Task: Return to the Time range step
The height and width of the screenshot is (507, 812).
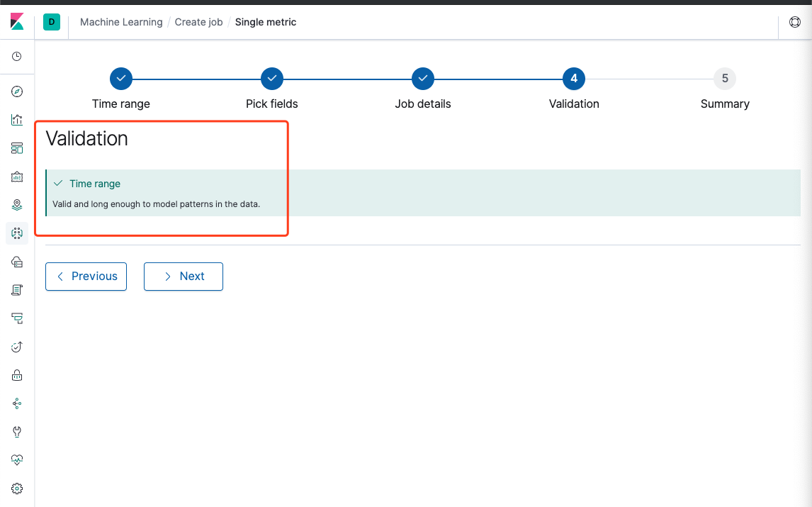Action: point(120,79)
